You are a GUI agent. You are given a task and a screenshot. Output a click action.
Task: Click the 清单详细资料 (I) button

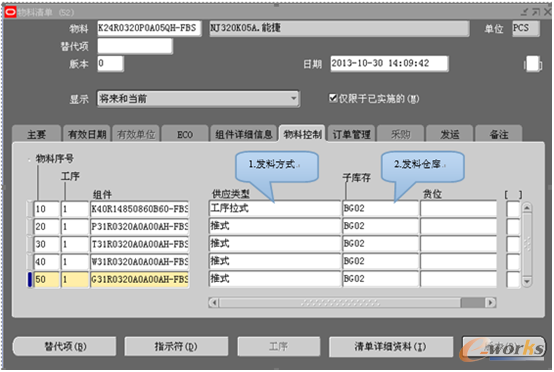pyautogui.click(x=391, y=347)
